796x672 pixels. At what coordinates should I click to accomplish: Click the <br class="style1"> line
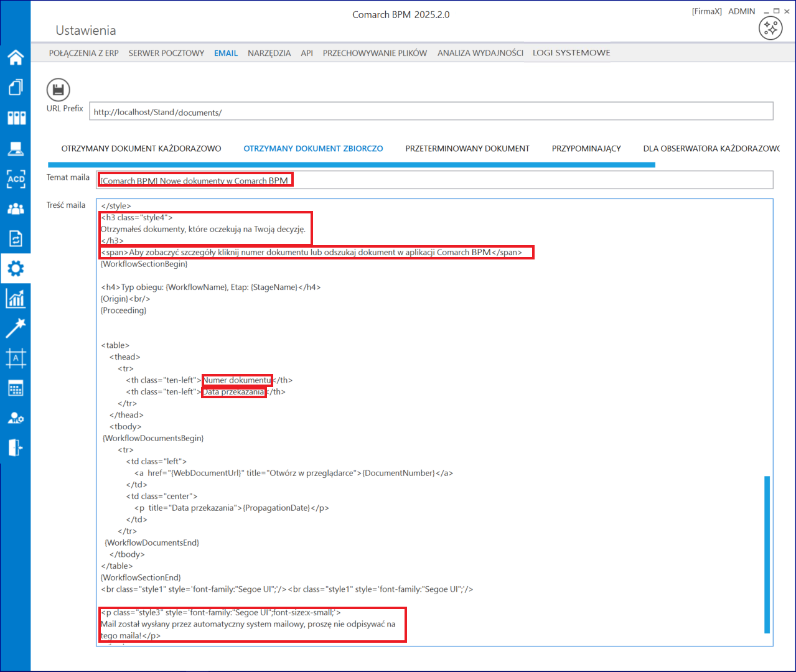tap(287, 589)
